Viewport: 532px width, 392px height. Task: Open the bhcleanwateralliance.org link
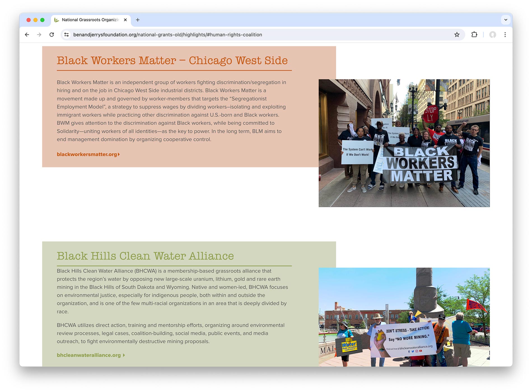tap(91, 355)
